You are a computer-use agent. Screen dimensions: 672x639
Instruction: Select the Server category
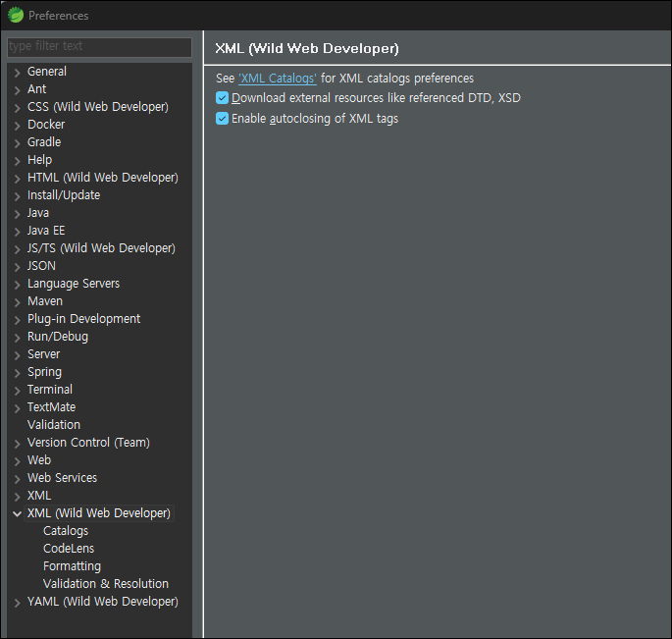(x=43, y=353)
